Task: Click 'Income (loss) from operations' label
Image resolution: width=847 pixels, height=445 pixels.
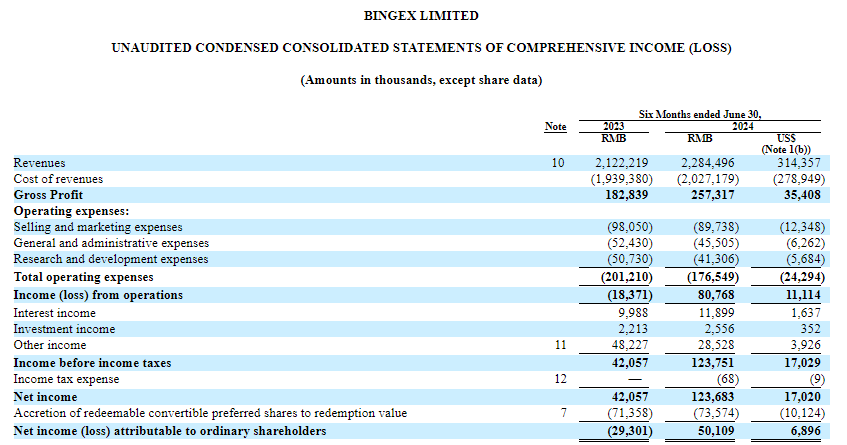Action: [x=98, y=295]
